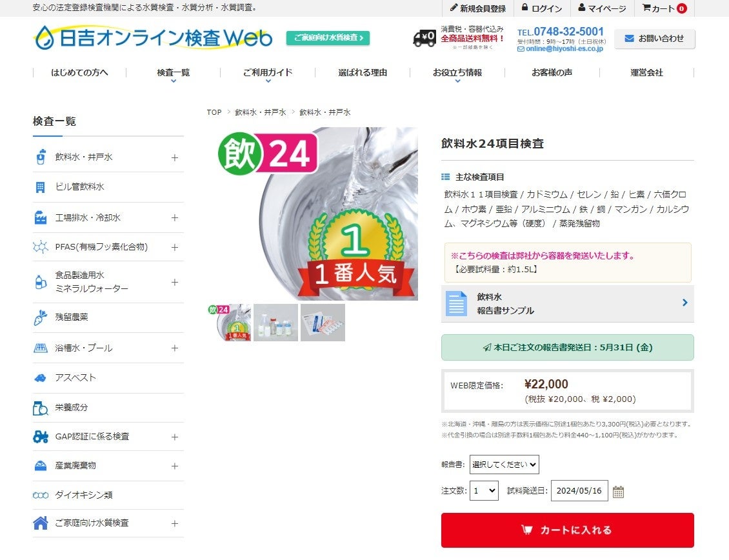
Task: Select the アスベスト category icon
Action: point(41,377)
